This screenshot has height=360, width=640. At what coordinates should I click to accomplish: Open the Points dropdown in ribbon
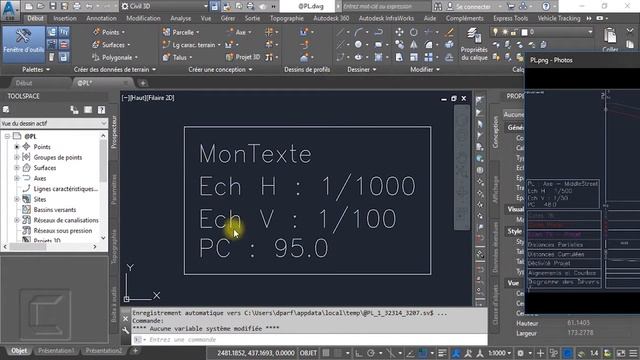tap(109, 32)
